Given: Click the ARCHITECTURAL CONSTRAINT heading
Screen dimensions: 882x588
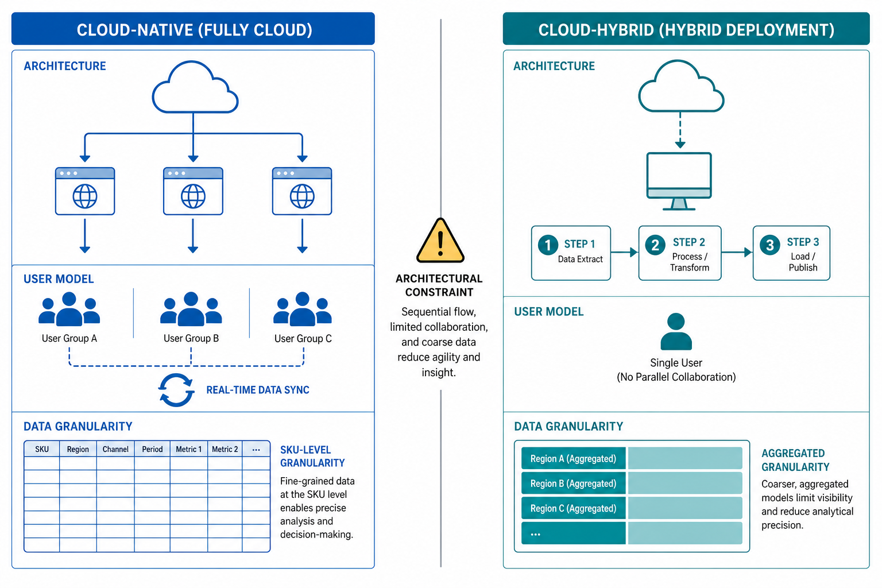Looking at the screenshot, I should (439, 285).
